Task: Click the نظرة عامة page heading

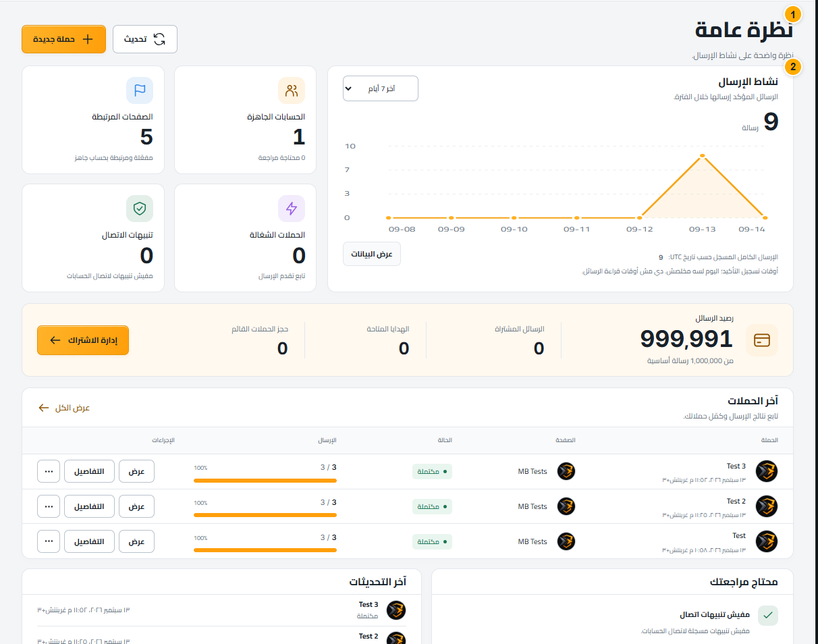Action: pos(744,30)
